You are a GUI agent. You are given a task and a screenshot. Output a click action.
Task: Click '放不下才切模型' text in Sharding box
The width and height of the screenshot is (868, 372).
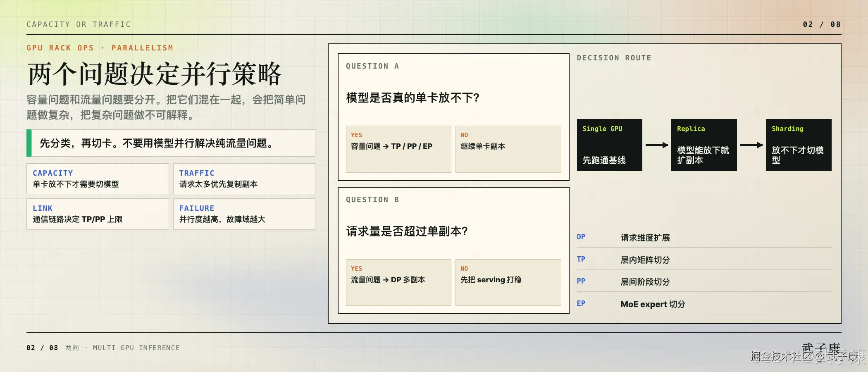click(x=798, y=155)
